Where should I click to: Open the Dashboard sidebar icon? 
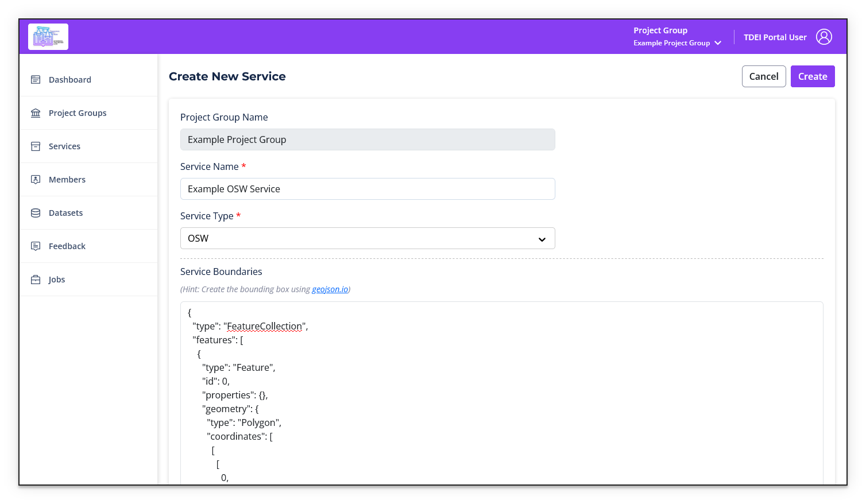(x=35, y=79)
